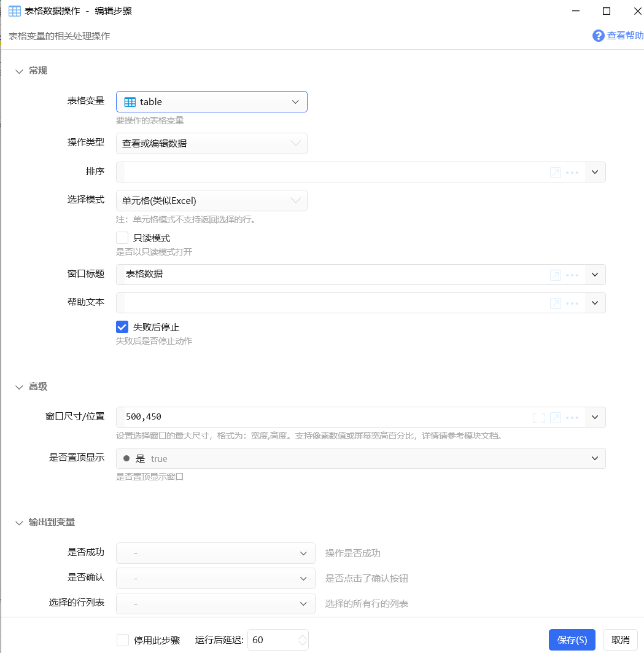The image size is (644, 653).
Task: Minimize the 表格数据操作 dialog window
Action: tap(576, 11)
